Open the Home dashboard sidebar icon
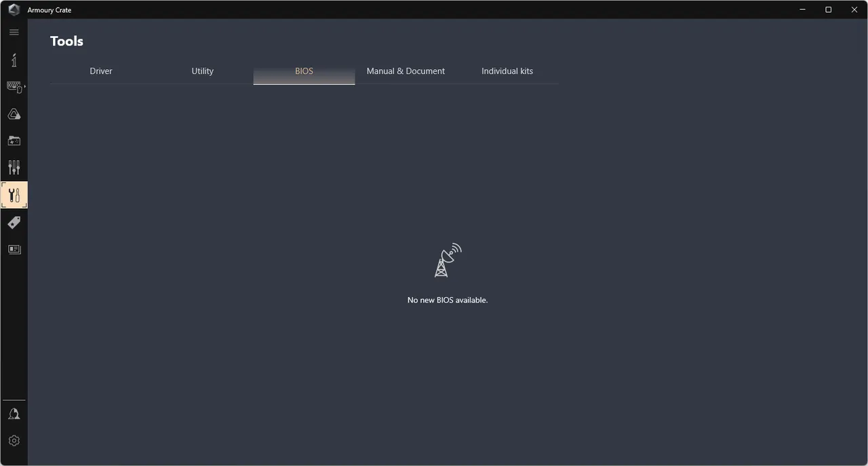Screen dimensions: 868x466 tap(14, 60)
